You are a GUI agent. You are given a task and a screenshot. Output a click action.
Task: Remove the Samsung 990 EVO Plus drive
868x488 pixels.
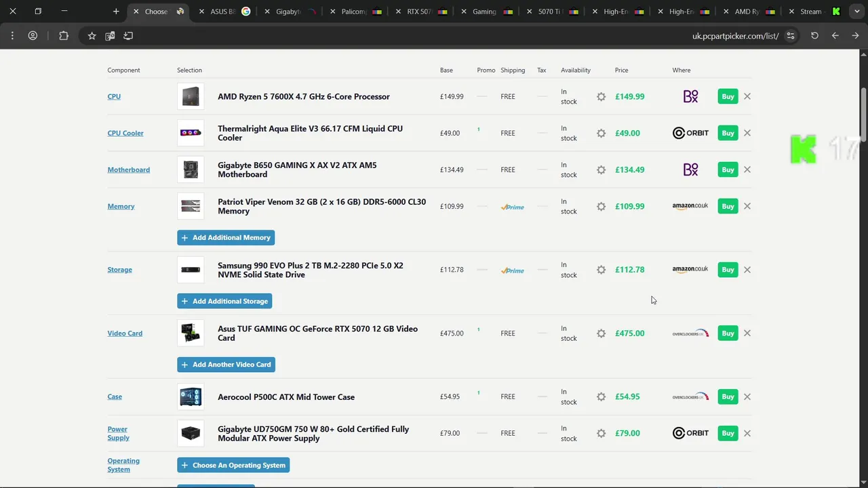[x=747, y=270]
